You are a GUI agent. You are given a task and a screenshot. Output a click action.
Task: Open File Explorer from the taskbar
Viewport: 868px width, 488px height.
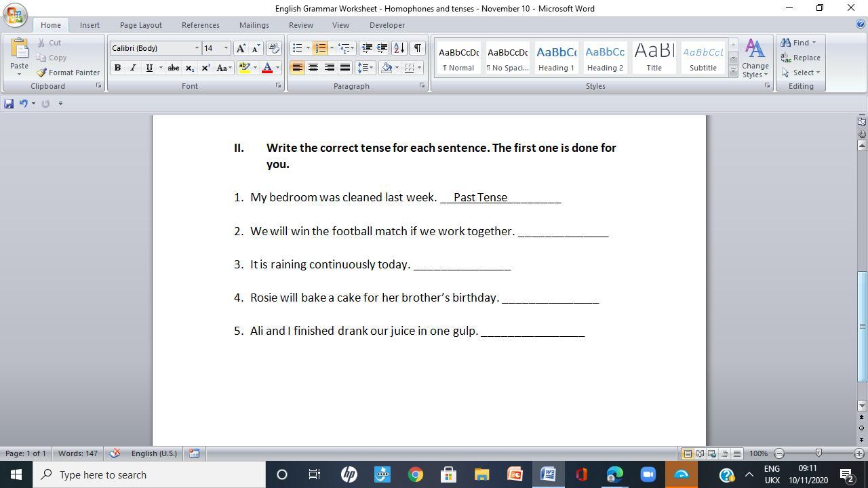pos(482,474)
